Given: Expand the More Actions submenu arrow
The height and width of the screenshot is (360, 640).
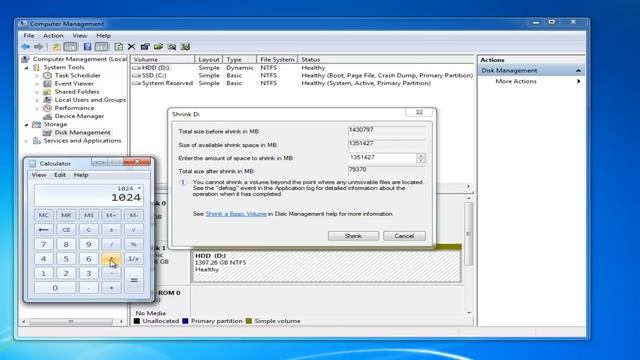Looking at the screenshot, I should coord(578,81).
